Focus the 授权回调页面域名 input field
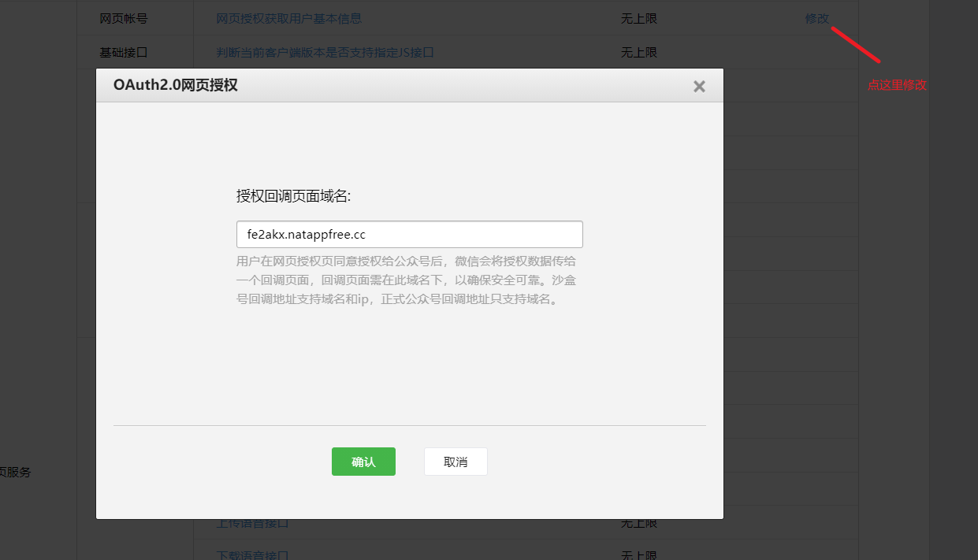978x560 pixels. click(x=409, y=235)
